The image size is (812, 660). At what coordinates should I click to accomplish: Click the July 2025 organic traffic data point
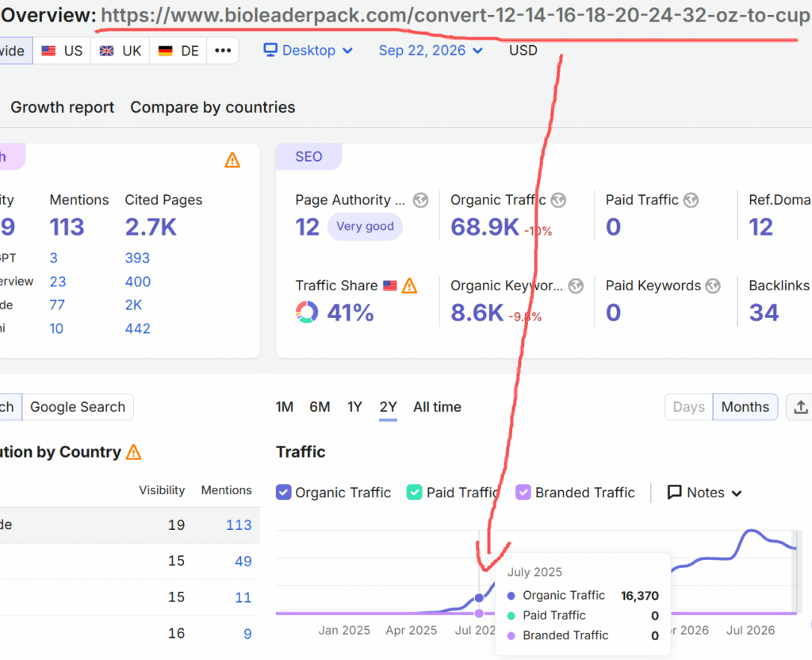[479, 598]
